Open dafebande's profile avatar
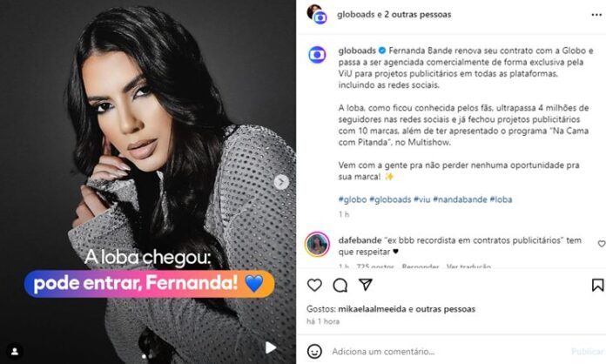Screen dimensions: 606x364 317,244
